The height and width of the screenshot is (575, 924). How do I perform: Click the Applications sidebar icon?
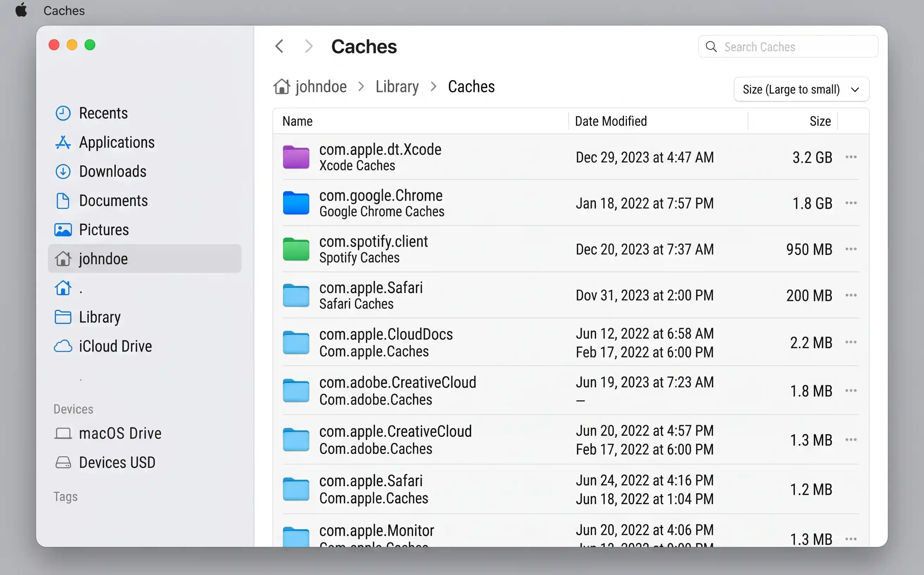(x=63, y=143)
